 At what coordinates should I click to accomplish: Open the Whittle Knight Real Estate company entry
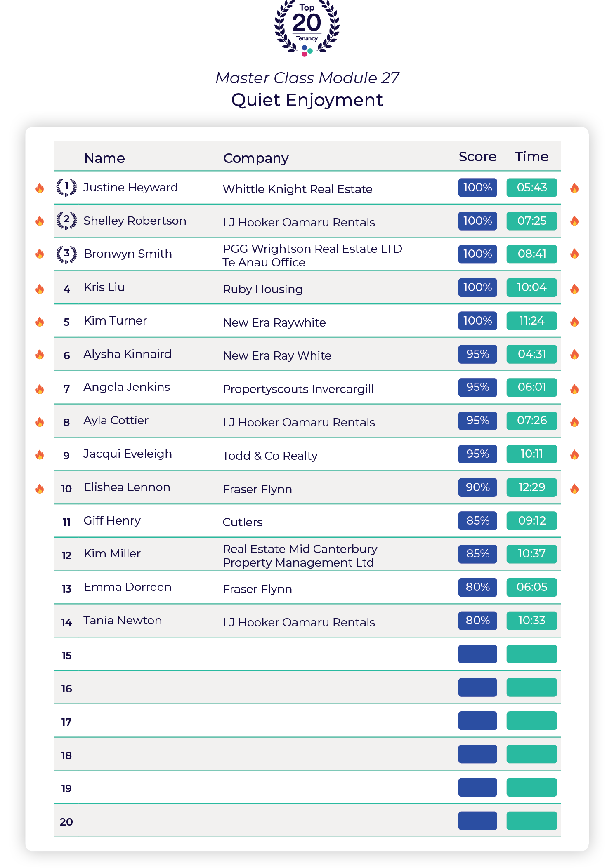coord(298,189)
